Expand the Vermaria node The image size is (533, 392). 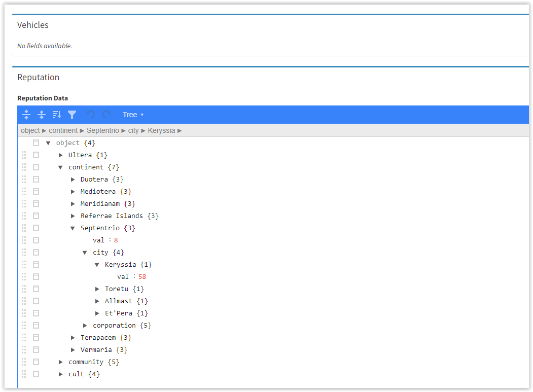[x=73, y=350]
